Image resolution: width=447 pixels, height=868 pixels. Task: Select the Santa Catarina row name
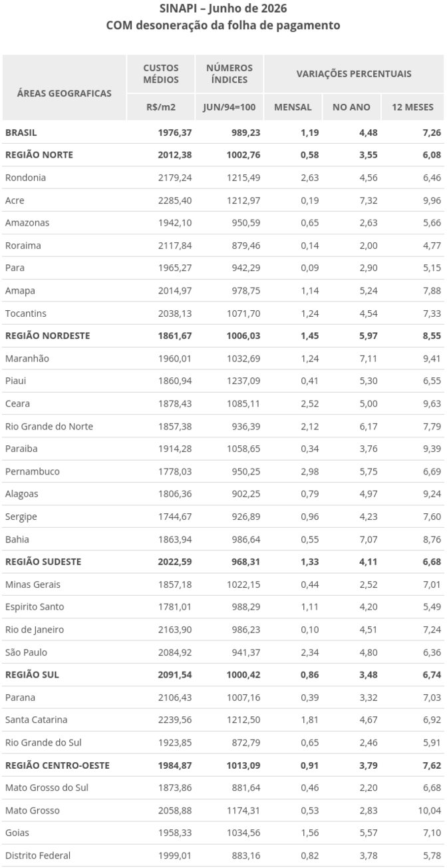point(36,720)
